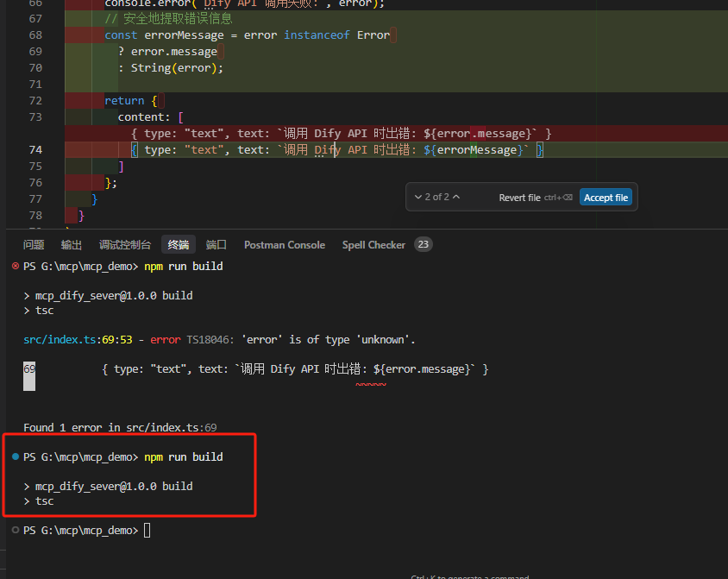Click the "return {" statement in the editor
The height and width of the screenshot is (579, 728).
pos(131,100)
